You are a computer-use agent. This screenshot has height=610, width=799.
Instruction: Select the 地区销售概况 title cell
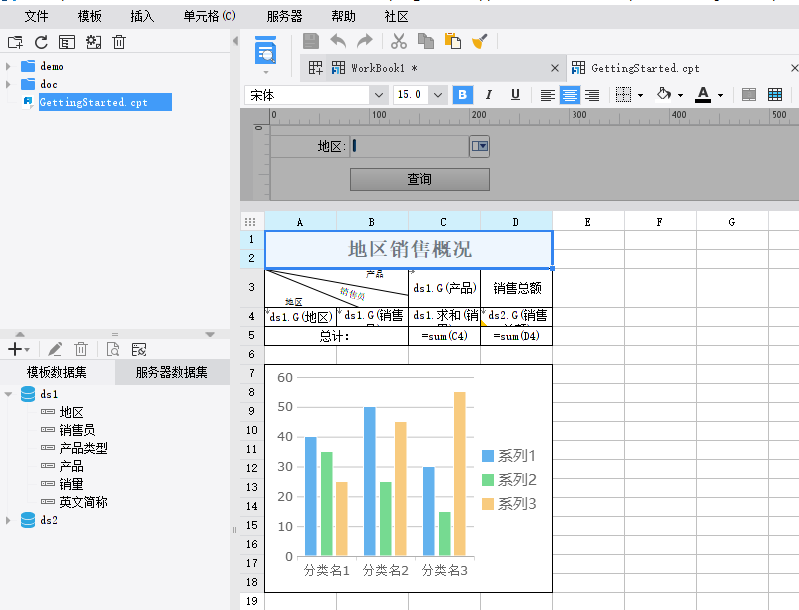coord(409,249)
